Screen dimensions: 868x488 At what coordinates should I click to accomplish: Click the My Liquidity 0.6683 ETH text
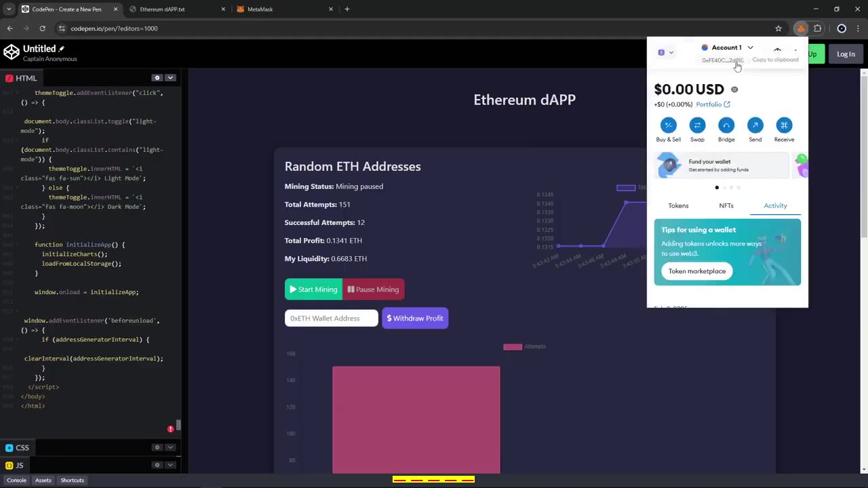(x=325, y=259)
